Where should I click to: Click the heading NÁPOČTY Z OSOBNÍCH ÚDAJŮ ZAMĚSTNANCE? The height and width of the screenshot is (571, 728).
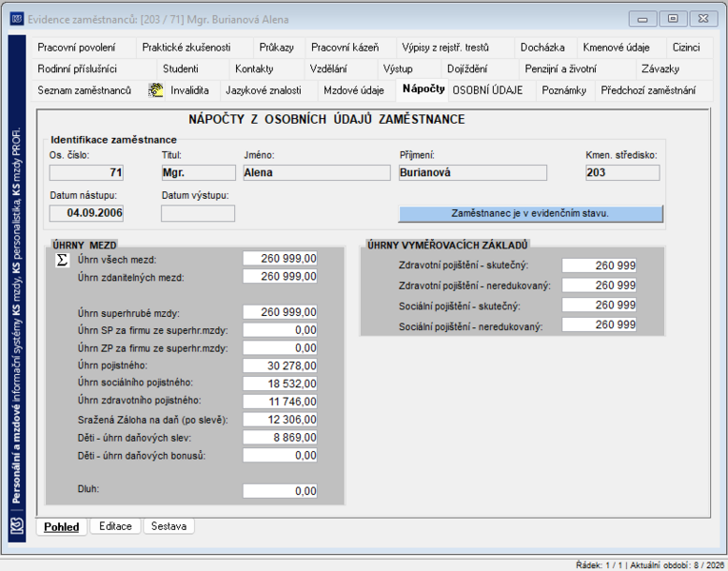click(326, 119)
